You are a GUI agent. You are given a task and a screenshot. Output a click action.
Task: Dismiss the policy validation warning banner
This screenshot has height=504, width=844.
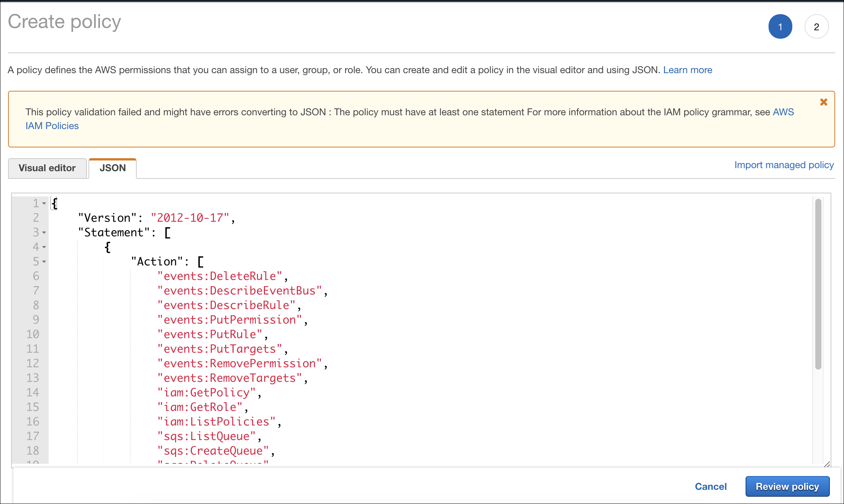click(x=823, y=102)
